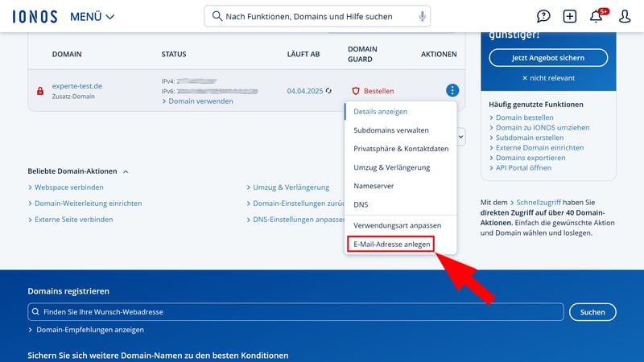Expand the MENÜ dropdown

pyautogui.click(x=92, y=16)
